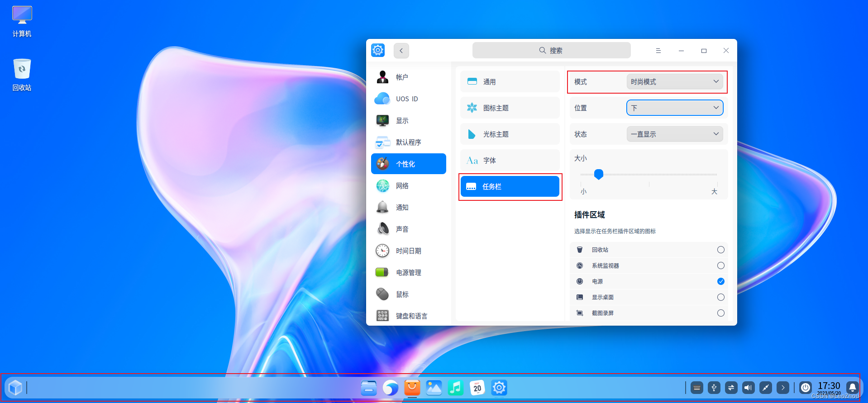
Task: Click the network transfer tray icon
Action: pos(731,388)
